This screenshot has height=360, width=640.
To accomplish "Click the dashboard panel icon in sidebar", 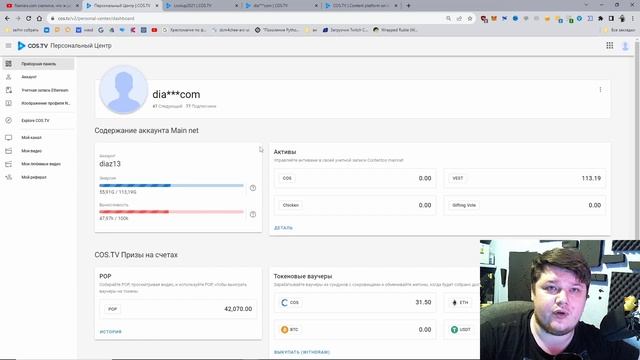I will click(x=9, y=64).
